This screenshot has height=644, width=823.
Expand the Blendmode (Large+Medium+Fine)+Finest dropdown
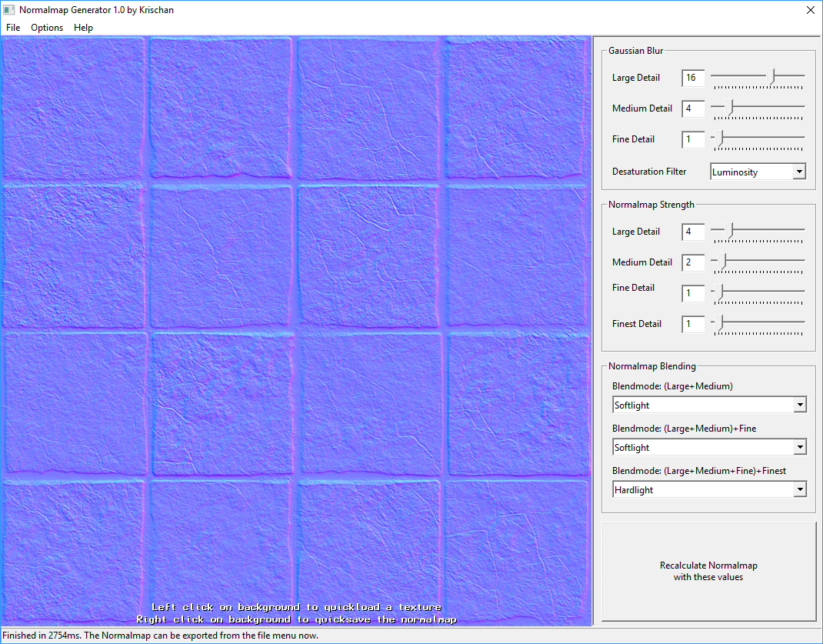pyautogui.click(x=799, y=489)
